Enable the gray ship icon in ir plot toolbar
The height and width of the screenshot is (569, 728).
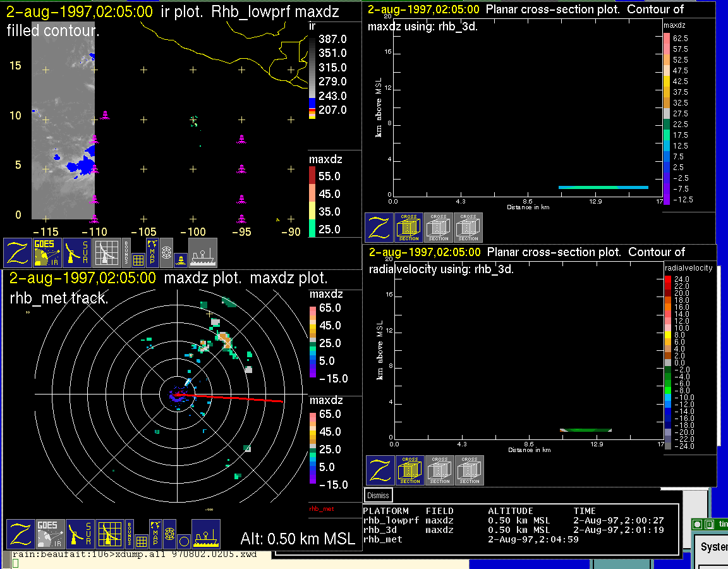203,253
